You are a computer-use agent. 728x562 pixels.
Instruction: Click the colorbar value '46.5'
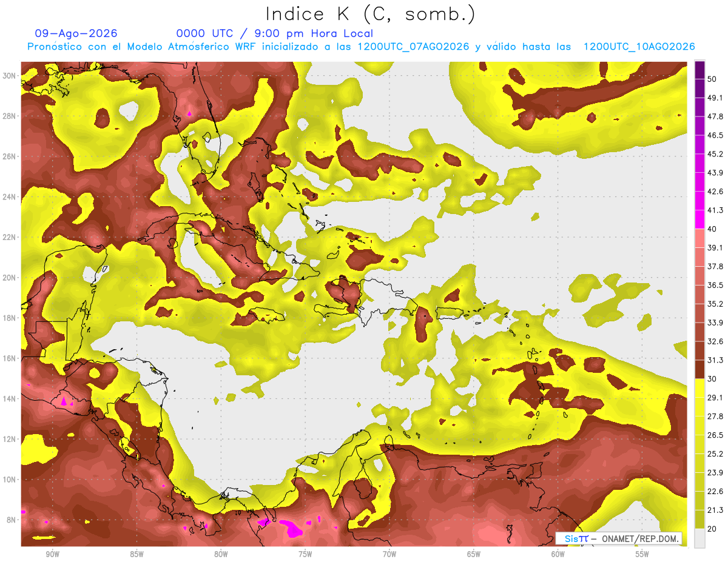716,136
